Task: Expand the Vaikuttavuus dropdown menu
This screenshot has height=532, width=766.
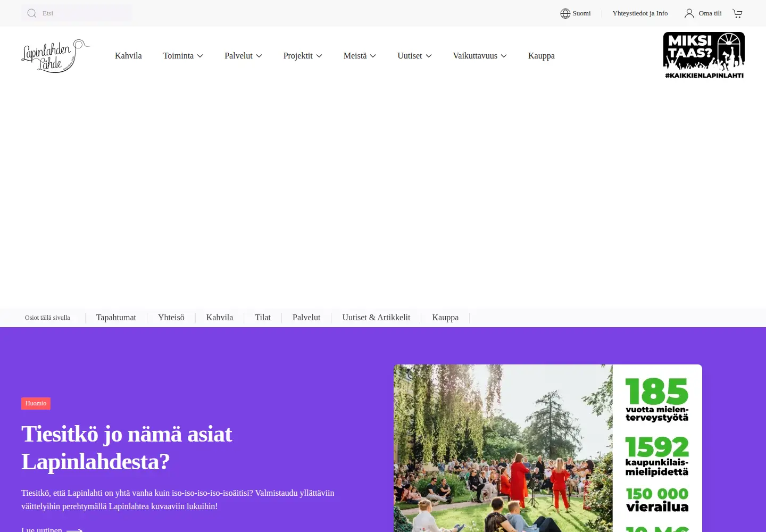Action: tap(480, 55)
